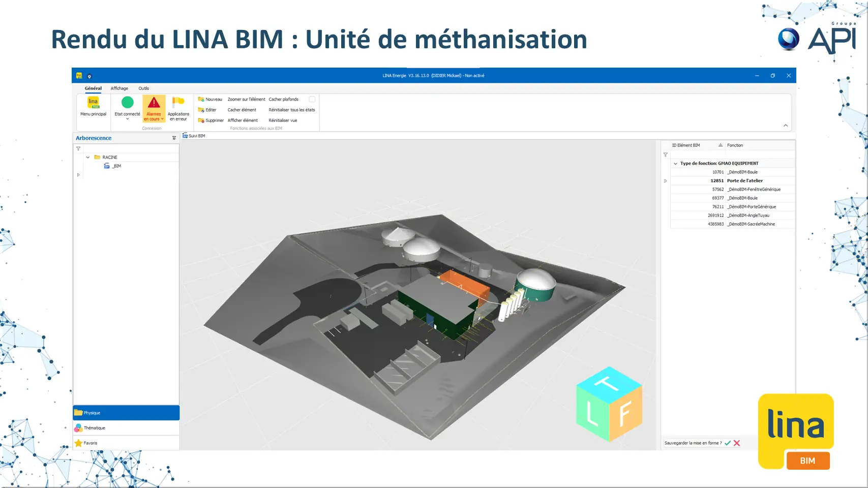Click the green Etat connecté indicator

pyautogui.click(x=128, y=102)
